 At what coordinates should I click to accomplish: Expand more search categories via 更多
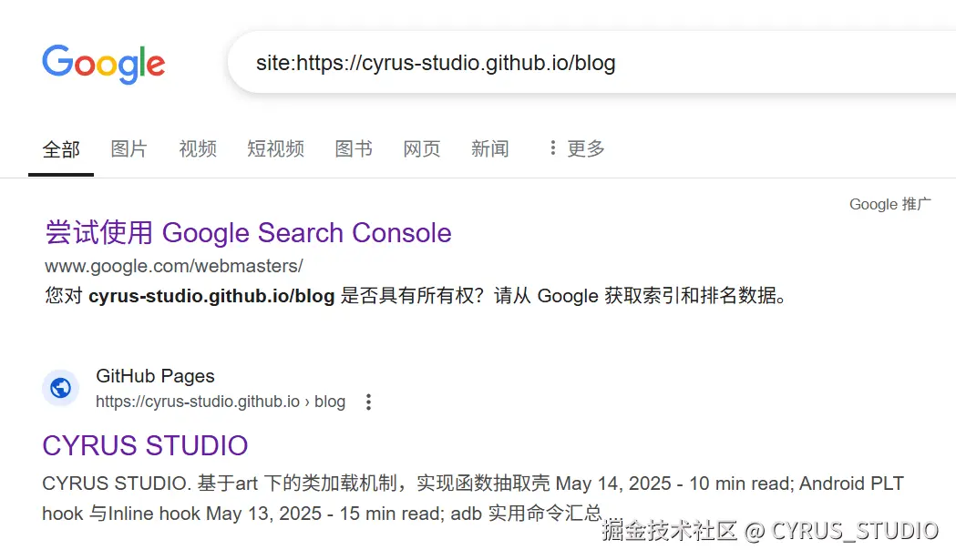click(x=586, y=148)
